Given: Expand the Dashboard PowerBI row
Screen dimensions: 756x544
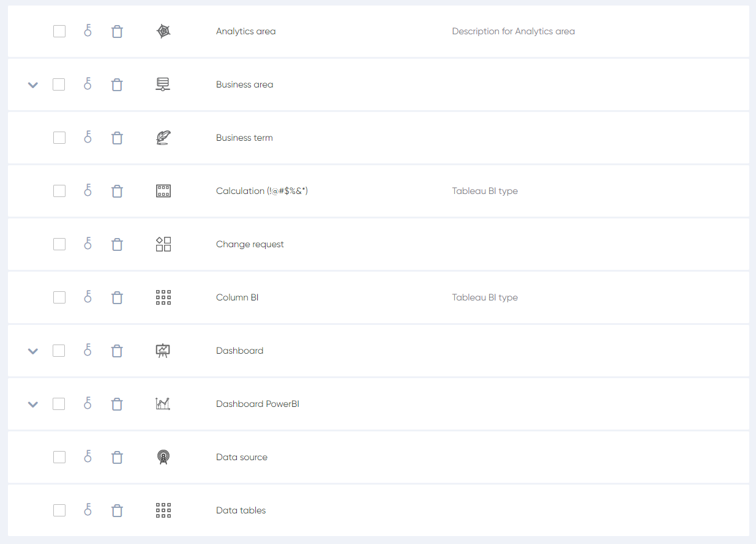Looking at the screenshot, I should pos(33,404).
